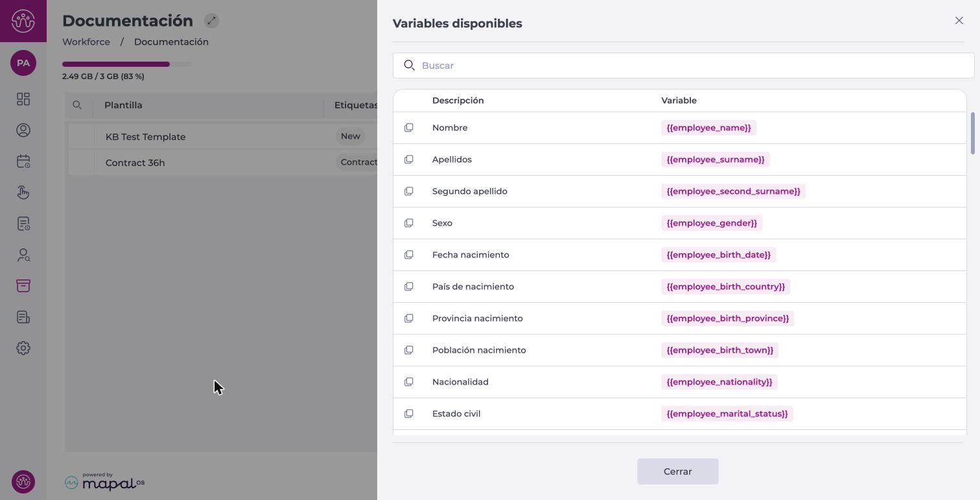980x500 pixels.
Task: Copy the Segundo apellido variable
Action: [409, 191]
